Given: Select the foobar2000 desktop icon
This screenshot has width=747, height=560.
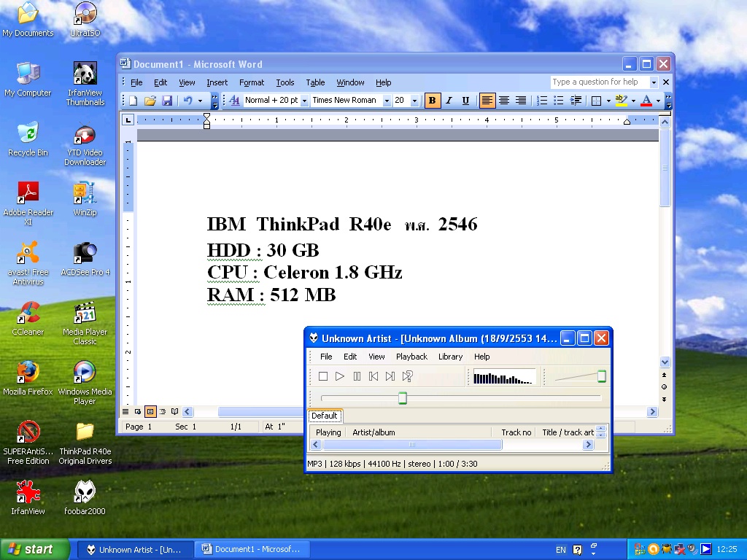Looking at the screenshot, I should [x=85, y=498].
